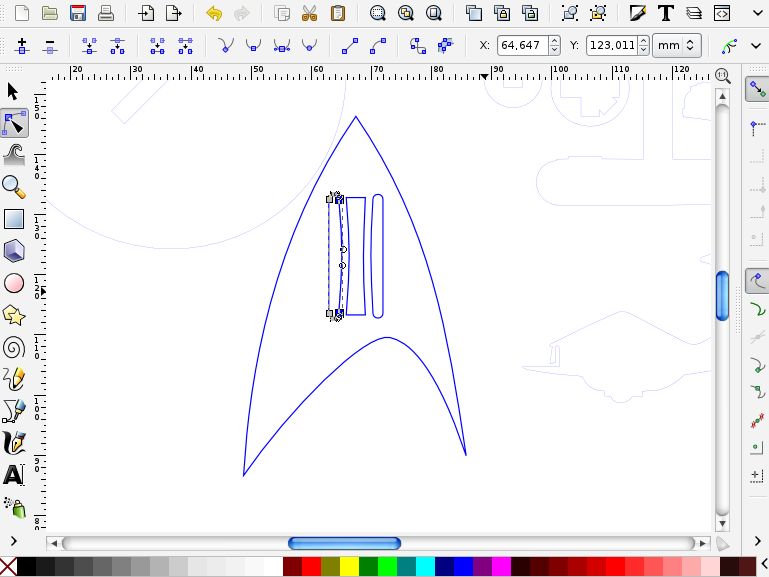
Task: Toggle snap bounding boxes
Action: (757, 128)
